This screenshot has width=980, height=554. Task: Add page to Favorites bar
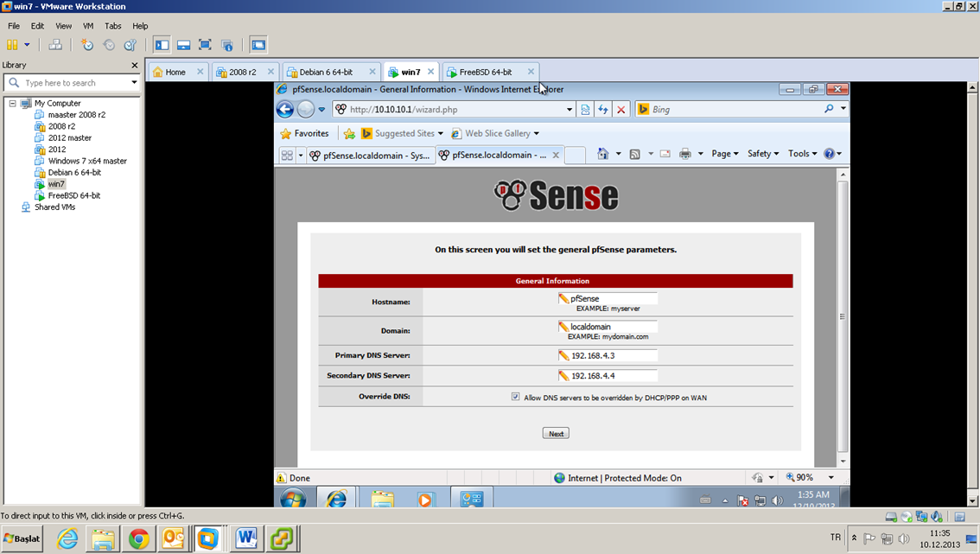[349, 133]
